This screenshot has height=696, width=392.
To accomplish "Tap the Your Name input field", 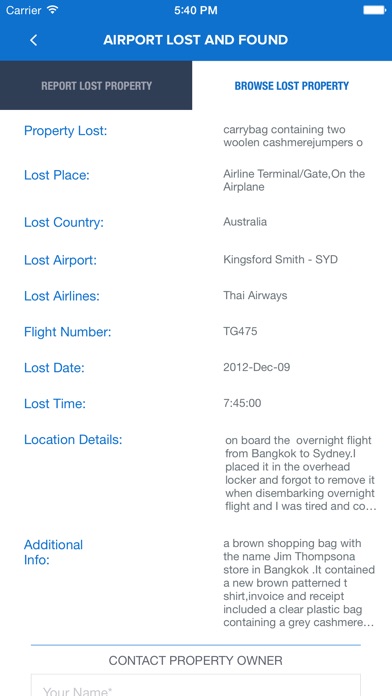I will click(x=196, y=685).
